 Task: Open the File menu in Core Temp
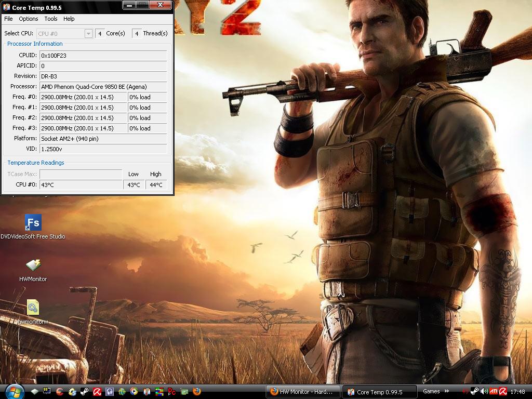point(8,19)
